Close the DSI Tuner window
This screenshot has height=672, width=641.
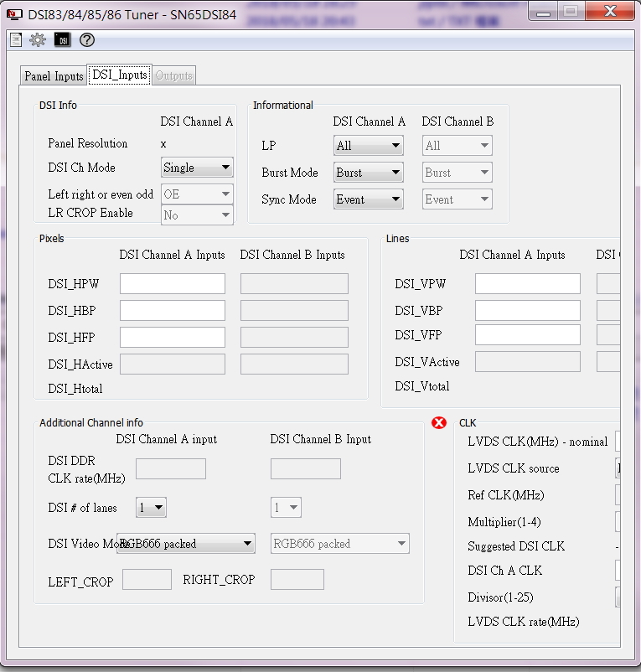pyautogui.click(x=610, y=12)
